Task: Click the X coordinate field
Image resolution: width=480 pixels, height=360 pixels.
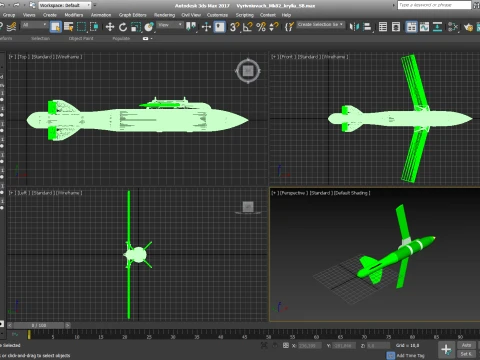Action: point(310,346)
